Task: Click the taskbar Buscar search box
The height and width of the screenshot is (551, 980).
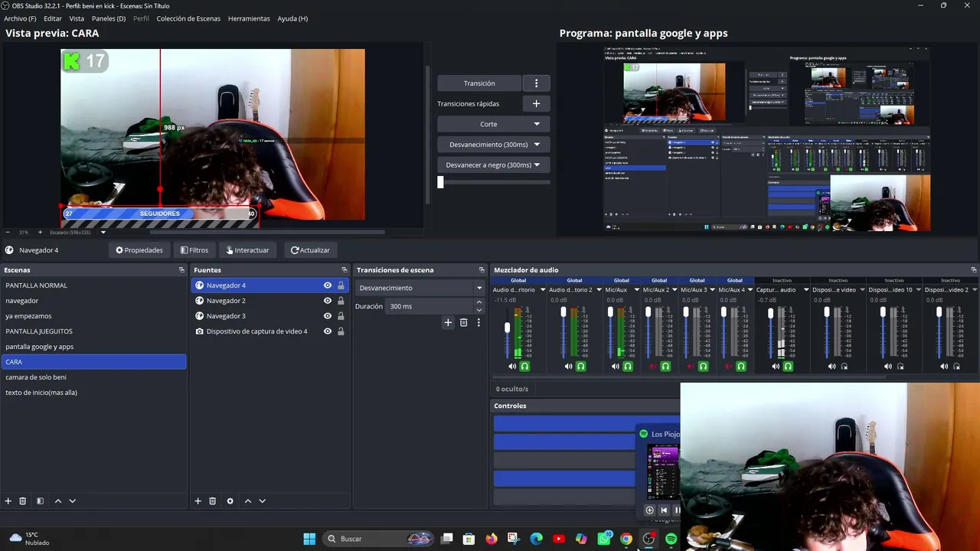Action: pos(379,539)
